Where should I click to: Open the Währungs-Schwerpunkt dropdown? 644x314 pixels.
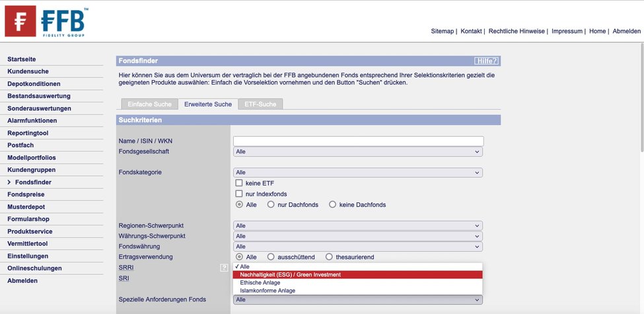coord(358,236)
